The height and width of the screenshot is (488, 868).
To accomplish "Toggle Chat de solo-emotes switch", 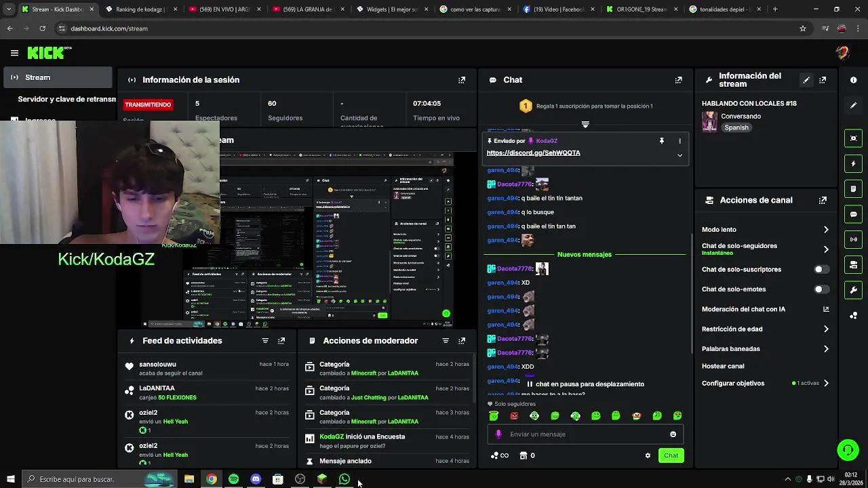I will (x=821, y=289).
